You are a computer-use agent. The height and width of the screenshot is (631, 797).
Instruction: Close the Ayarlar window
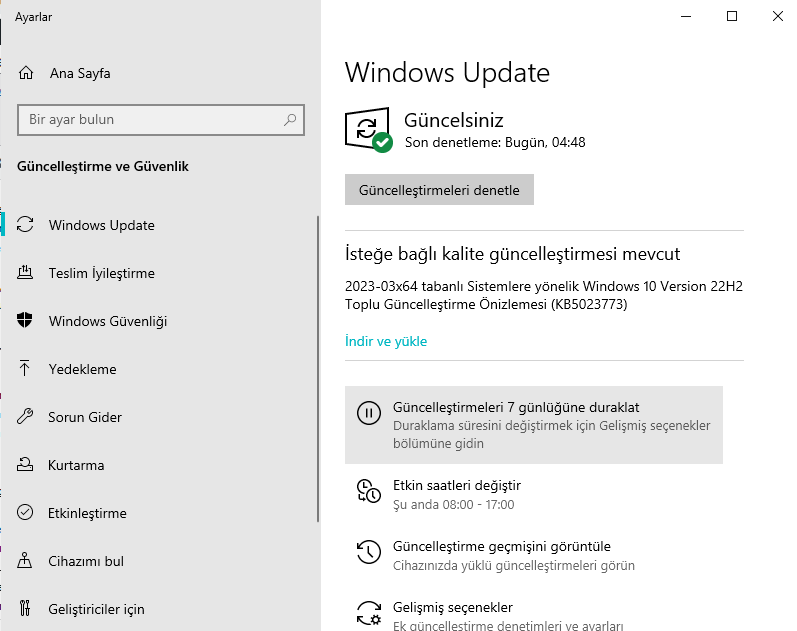click(x=777, y=16)
